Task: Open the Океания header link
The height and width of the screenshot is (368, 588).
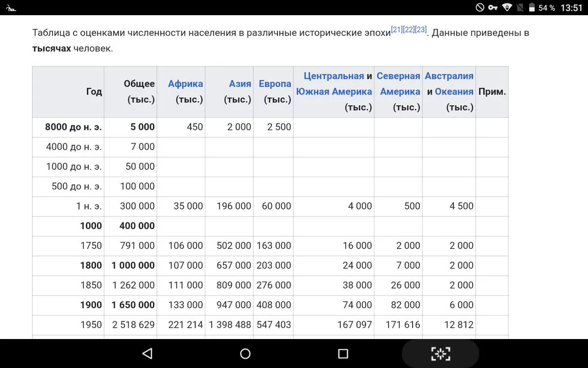Action: (454, 92)
